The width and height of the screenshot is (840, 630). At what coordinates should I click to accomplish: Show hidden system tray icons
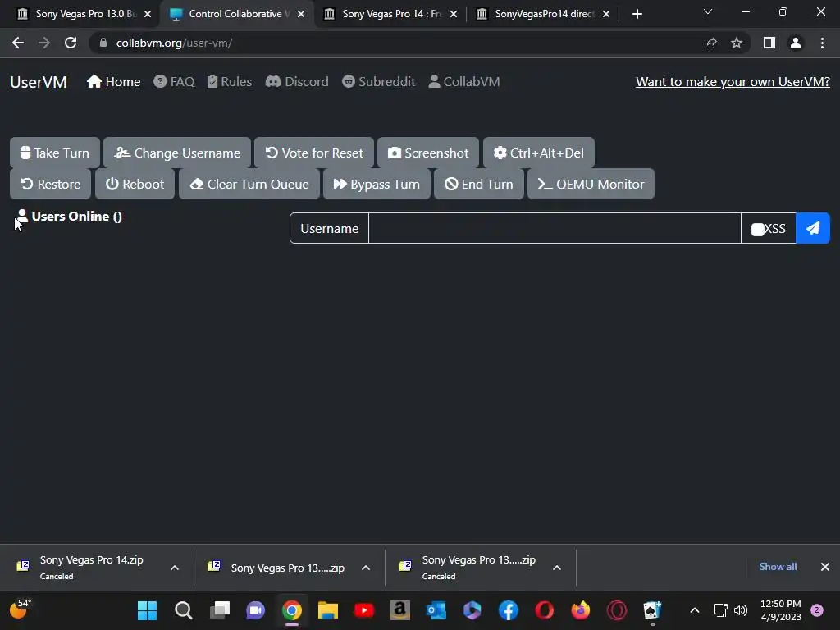tap(695, 610)
